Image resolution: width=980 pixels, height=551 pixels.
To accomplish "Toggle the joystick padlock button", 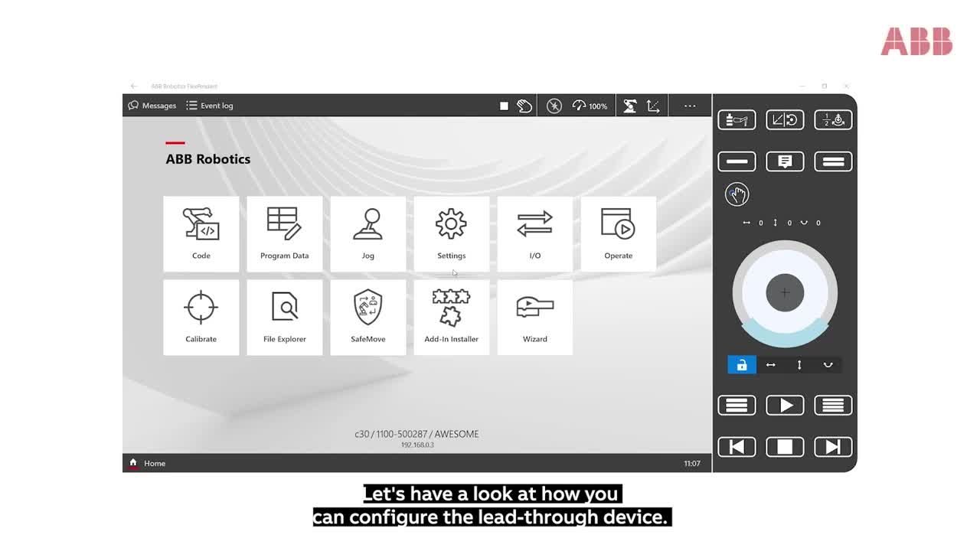I will coord(742,365).
